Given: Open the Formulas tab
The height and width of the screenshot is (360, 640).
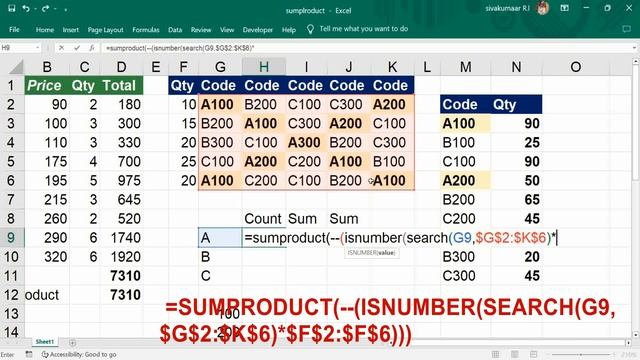Looking at the screenshot, I should tap(146, 29).
